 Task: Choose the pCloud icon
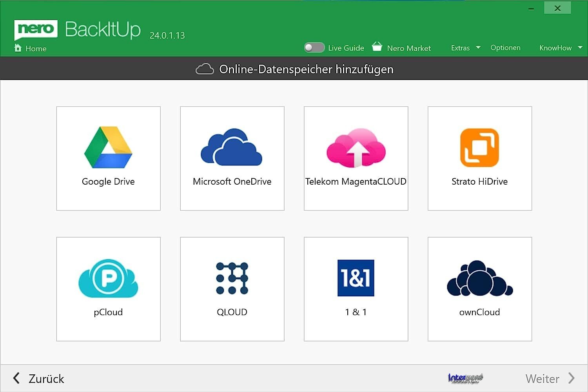click(x=108, y=278)
